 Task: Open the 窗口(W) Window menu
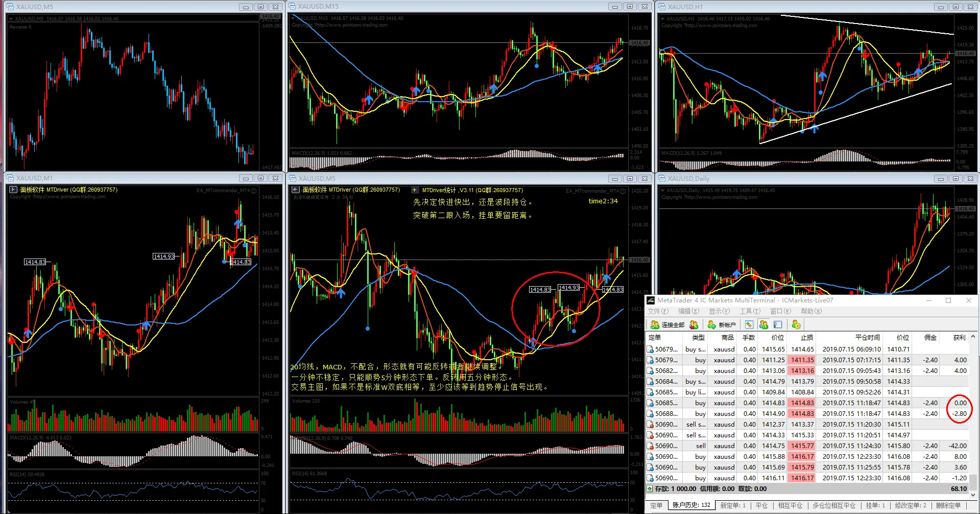[x=780, y=311]
